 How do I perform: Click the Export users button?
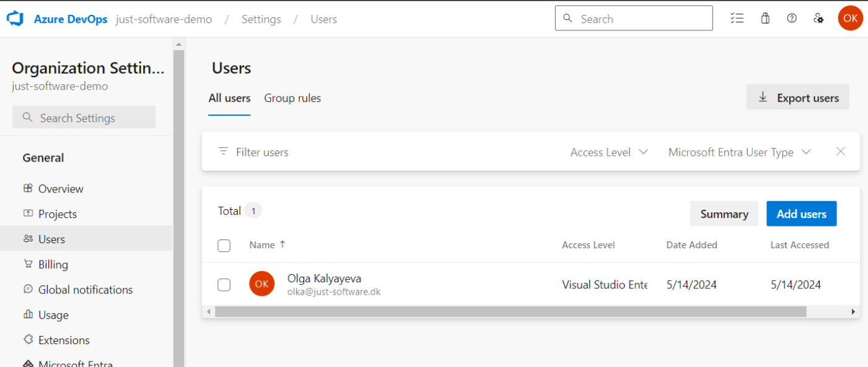[x=797, y=97]
